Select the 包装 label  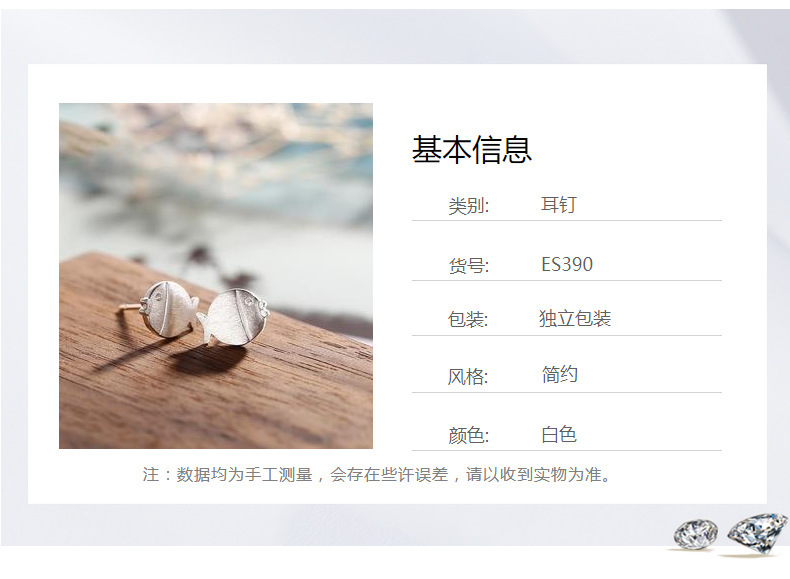468,319
